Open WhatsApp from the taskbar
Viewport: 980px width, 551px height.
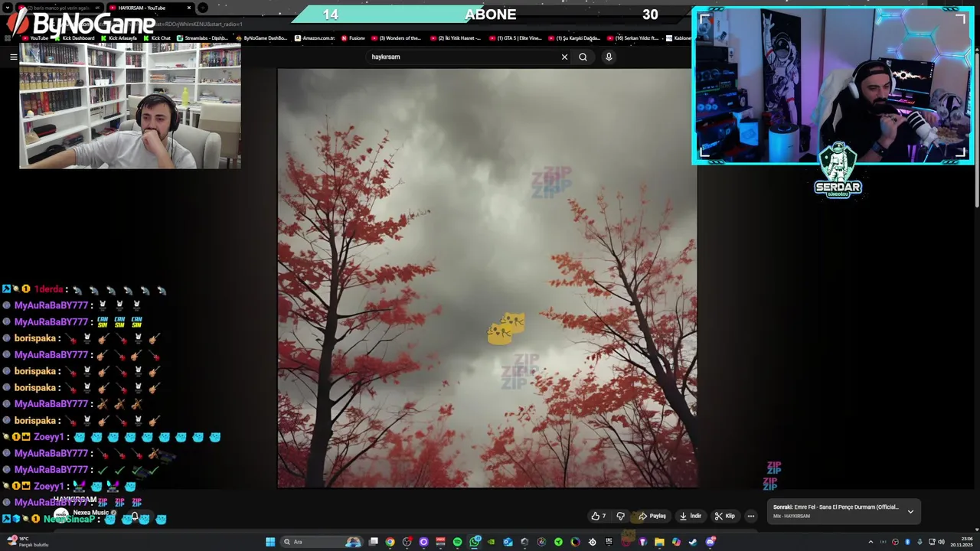(x=474, y=542)
